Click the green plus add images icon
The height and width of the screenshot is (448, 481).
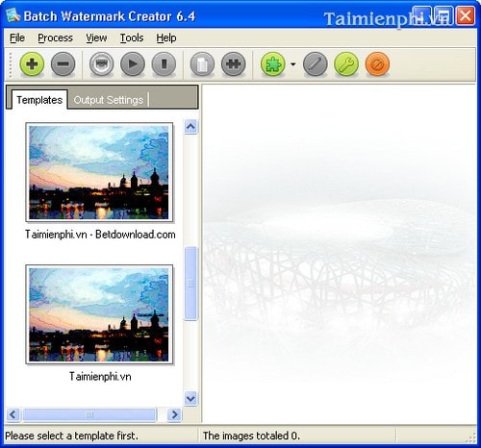32,64
